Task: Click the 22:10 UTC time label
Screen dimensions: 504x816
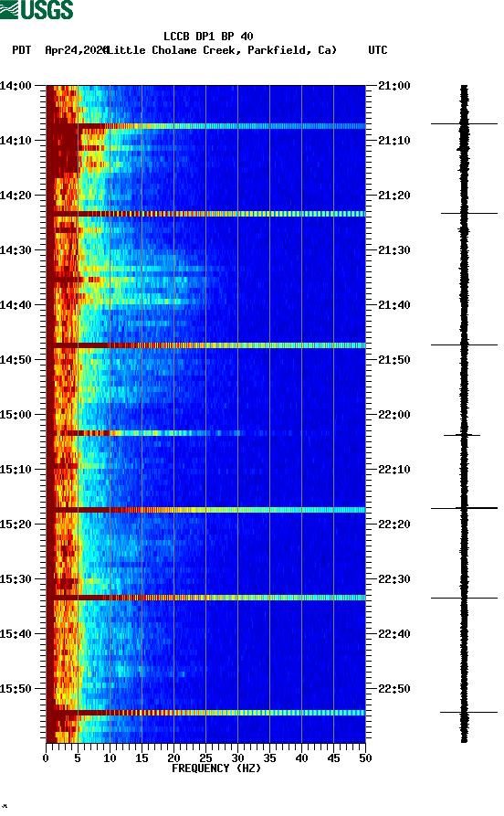Action: [x=394, y=470]
